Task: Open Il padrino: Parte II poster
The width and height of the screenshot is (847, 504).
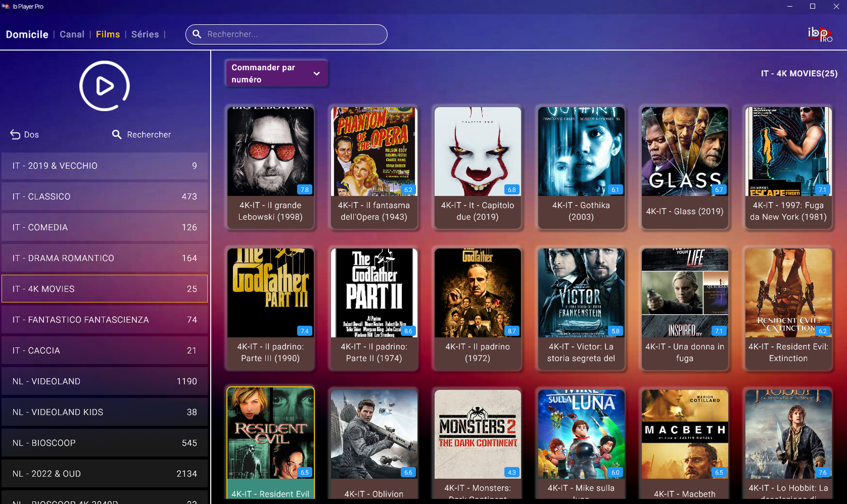Action: point(374,293)
